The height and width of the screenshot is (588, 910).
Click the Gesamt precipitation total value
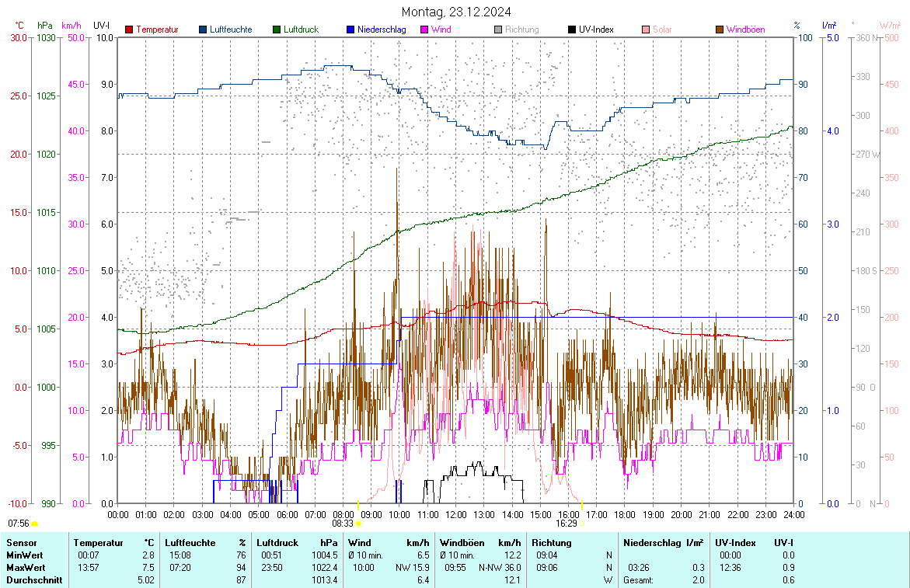pos(698,580)
